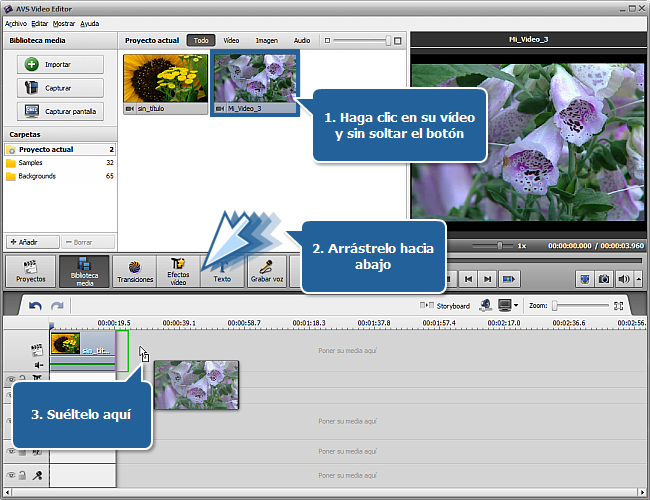Screen dimensions: 650x500
Task: Undo last action in timeline toolbar
Action: [x=36, y=305]
